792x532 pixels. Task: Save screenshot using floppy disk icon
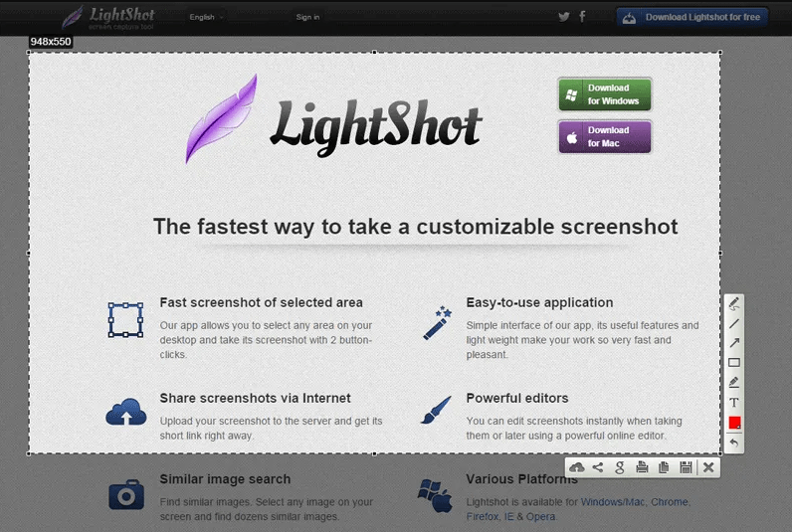tap(686, 467)
